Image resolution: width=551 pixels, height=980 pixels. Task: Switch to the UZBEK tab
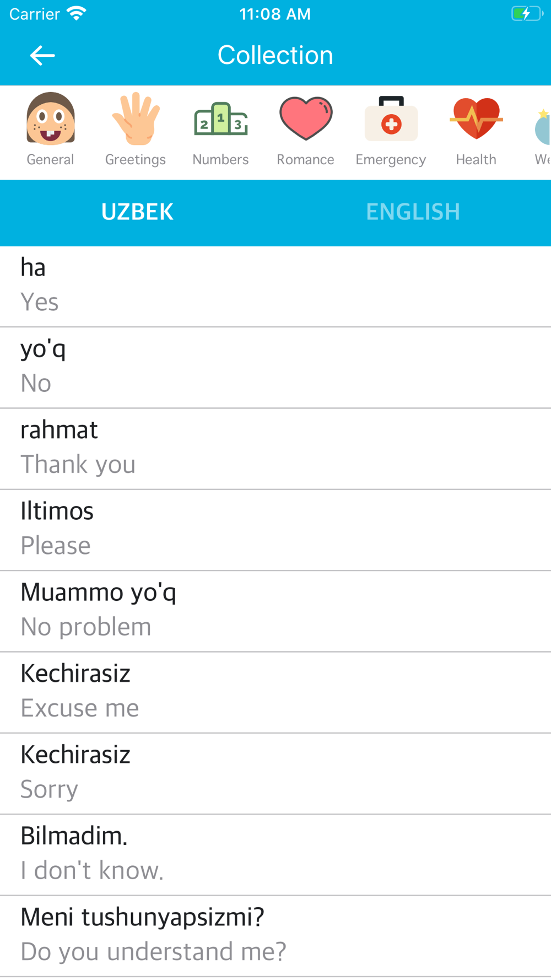click(x=138, y=212)
